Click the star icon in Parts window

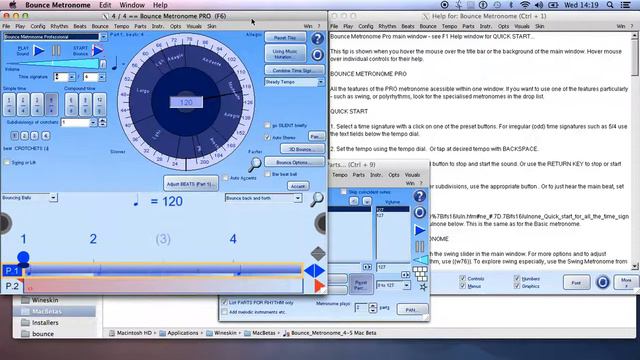coord(423,287)
